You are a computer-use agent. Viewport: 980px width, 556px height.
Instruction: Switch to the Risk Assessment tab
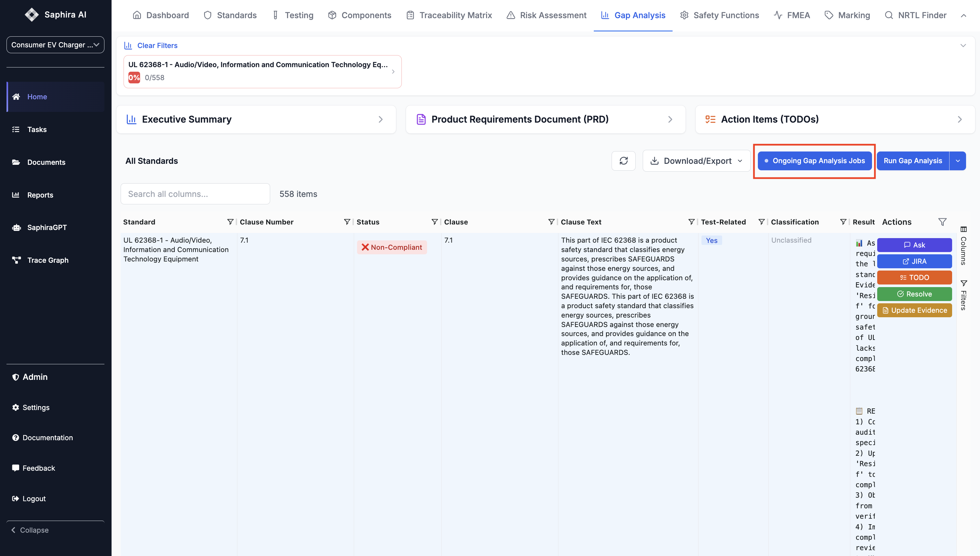(546, 15)
